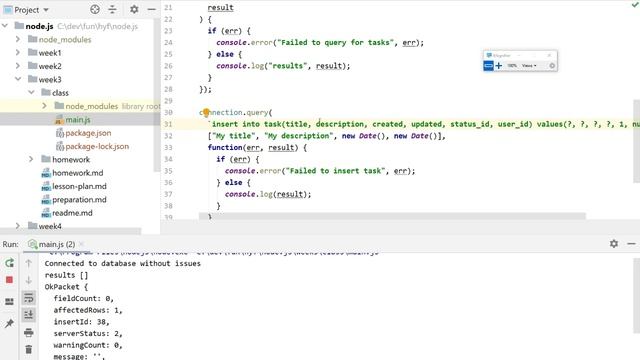Click the print console output icon

point(29,332)
